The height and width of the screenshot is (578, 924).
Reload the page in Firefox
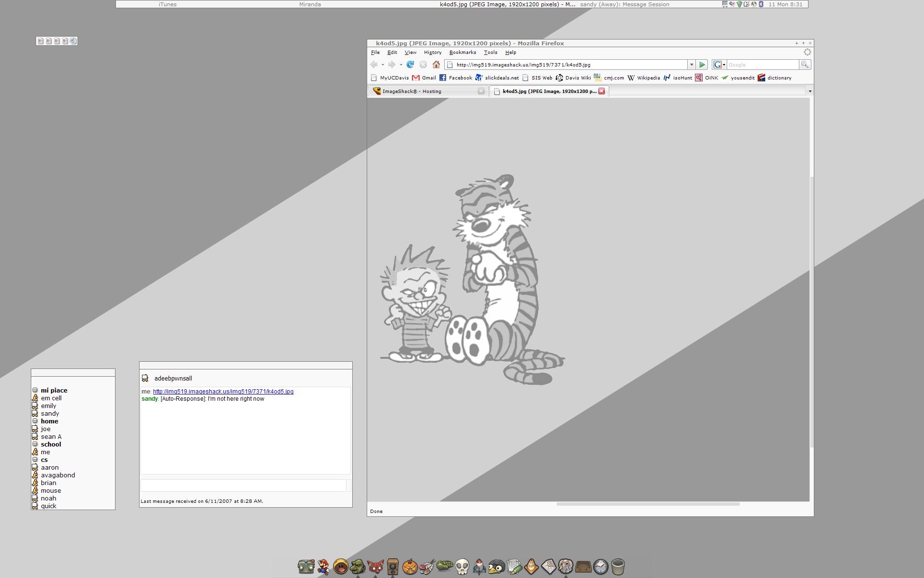click(x=410, y=65)
